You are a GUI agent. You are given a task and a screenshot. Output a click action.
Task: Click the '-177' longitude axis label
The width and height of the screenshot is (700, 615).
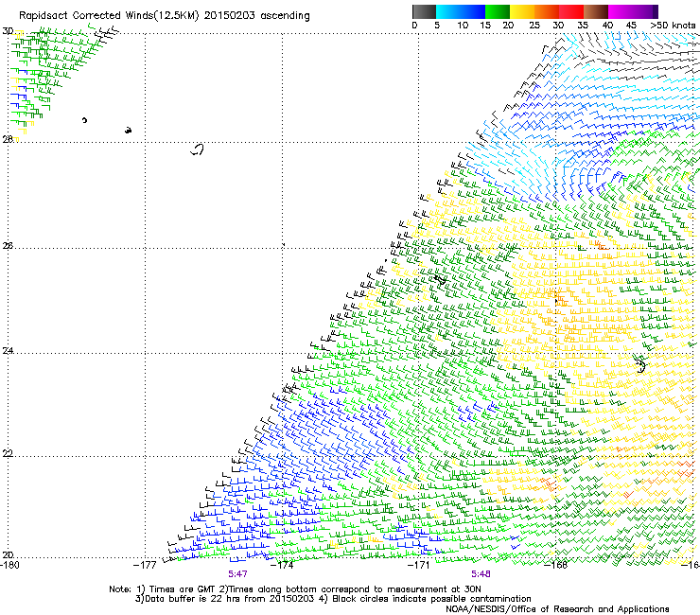[145, 565]
